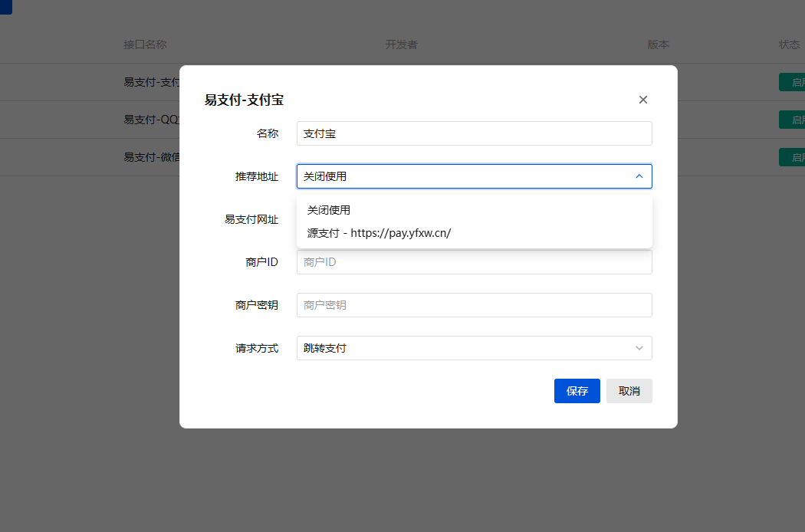Click the 易支付网址 field label
This screenshot has width=805, height=532.
251,219
